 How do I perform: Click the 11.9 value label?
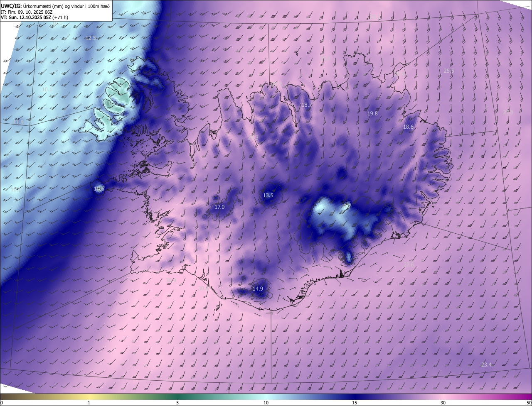click(19, 122)
